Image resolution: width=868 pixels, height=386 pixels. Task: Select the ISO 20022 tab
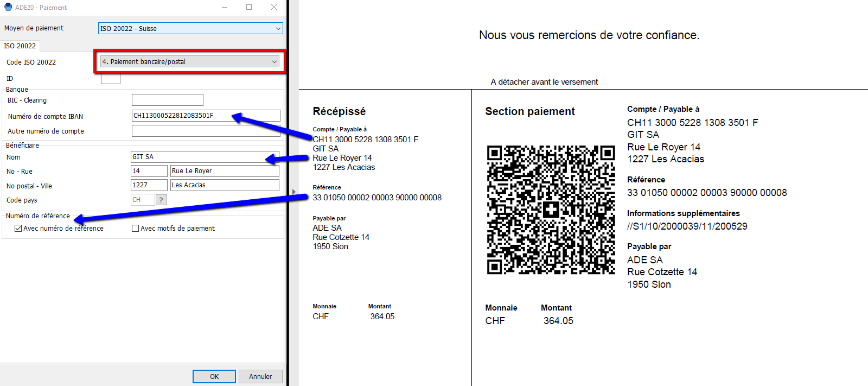(x=20, y=46)
